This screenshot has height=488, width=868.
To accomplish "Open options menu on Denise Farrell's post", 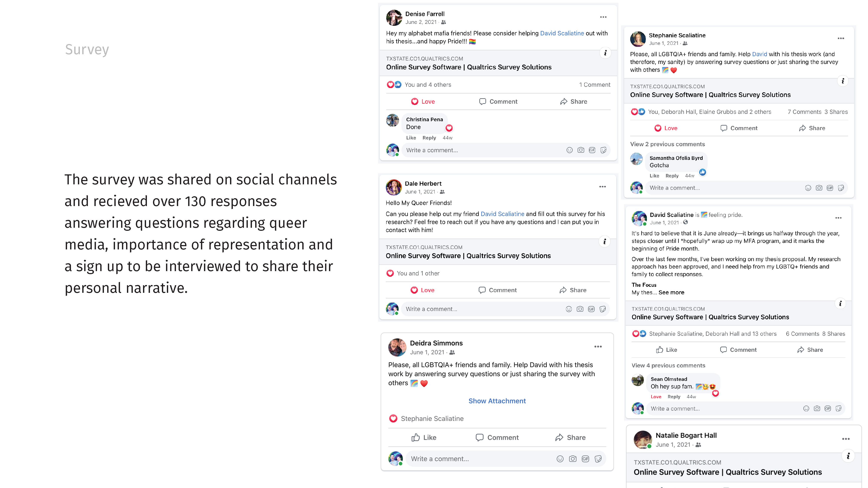I will point(603,17).
